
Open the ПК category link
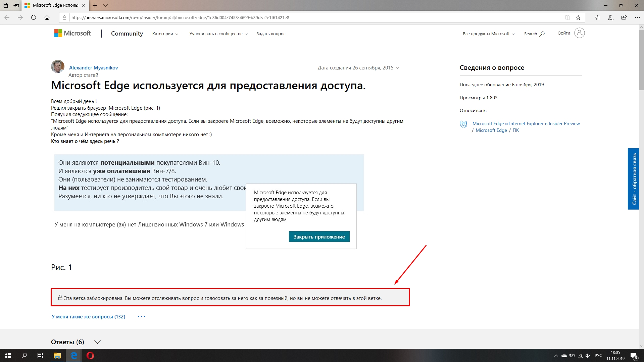516,130
